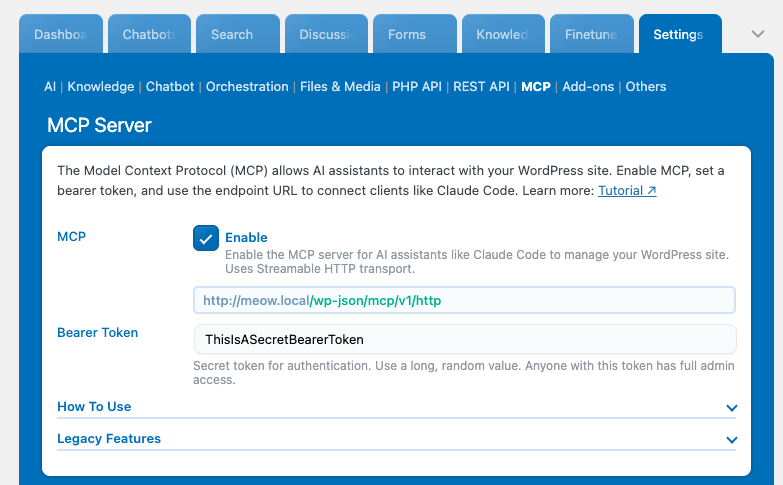
Task: Navigate to PHP API settings
Action: point(417,87)
